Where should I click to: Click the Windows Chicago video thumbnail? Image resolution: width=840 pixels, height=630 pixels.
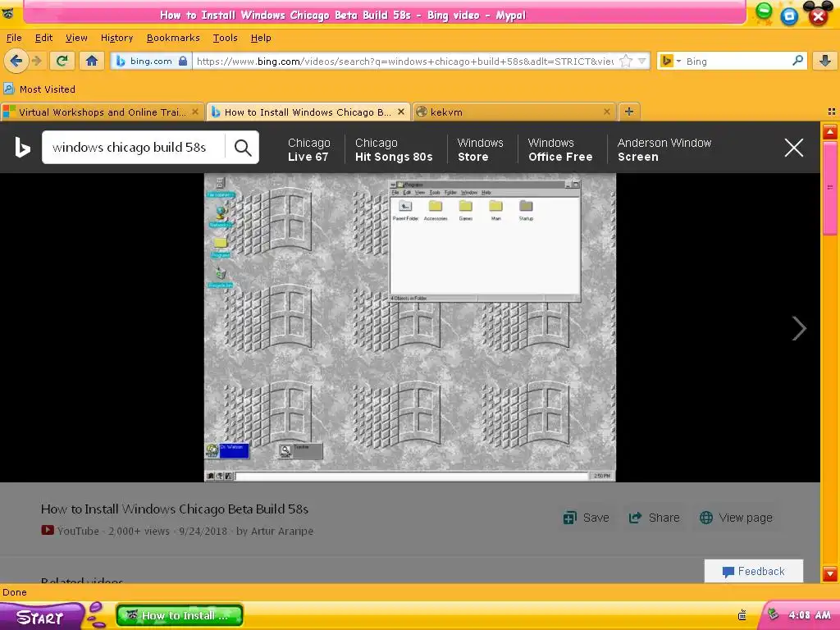(x=410, y=327)
